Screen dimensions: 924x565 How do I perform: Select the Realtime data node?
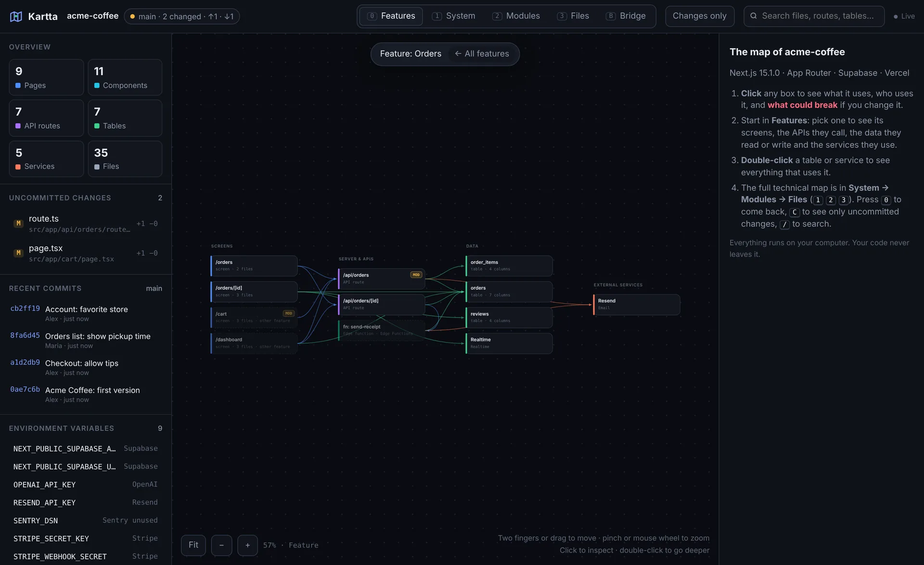point(509,343)
